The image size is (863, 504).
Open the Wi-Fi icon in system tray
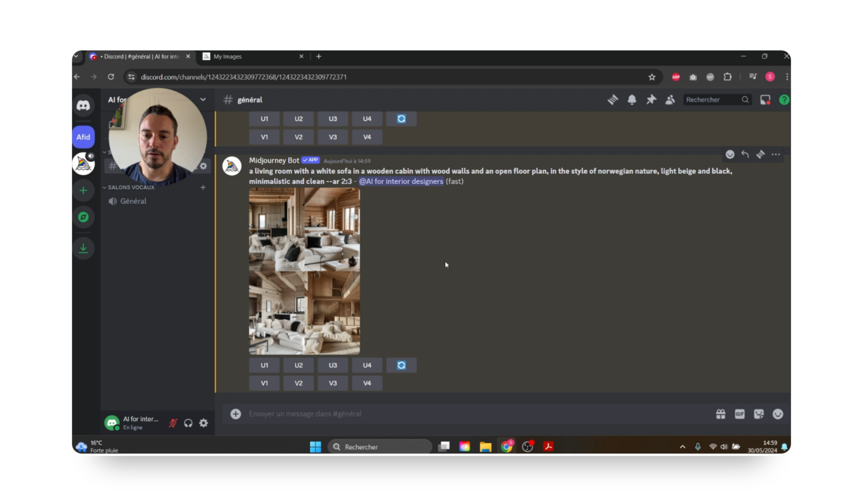click(712, 446)
